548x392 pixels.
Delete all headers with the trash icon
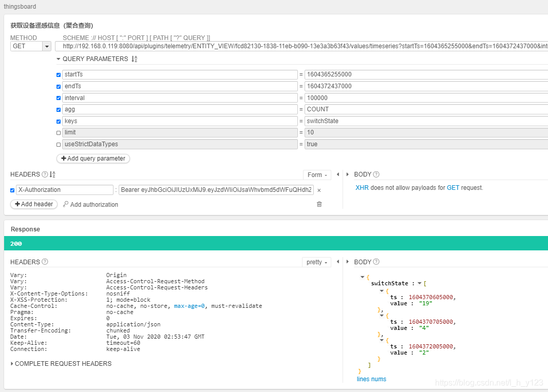[x=319, y=204]
